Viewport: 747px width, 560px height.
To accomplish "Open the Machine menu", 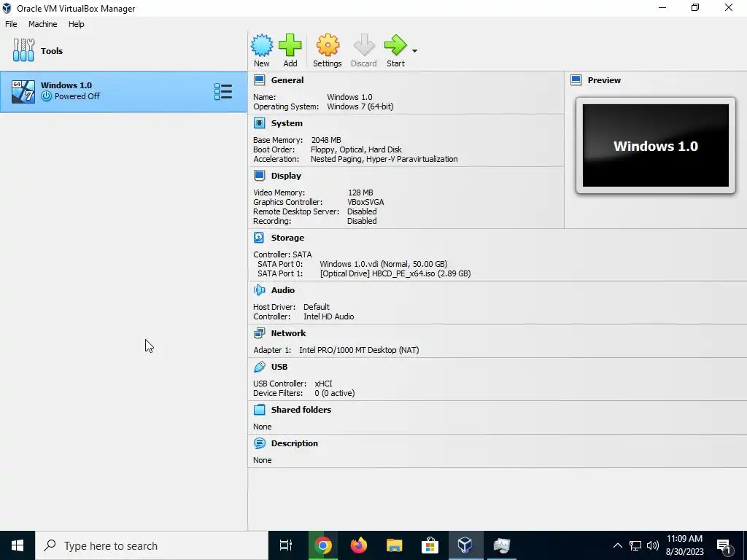I will click(43, 24).
